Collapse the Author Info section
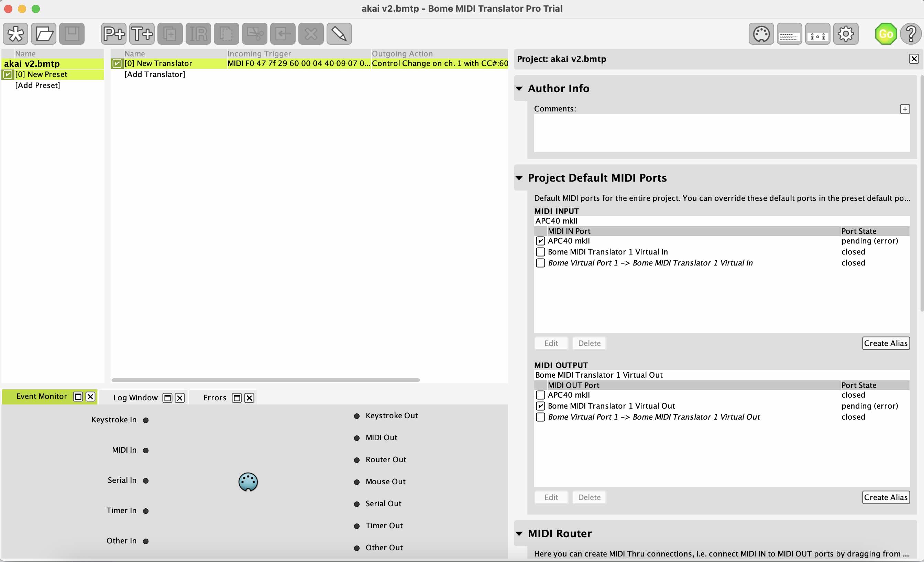Image resolution: width=924 pixels, height=562 pixels. click(519, 88)
